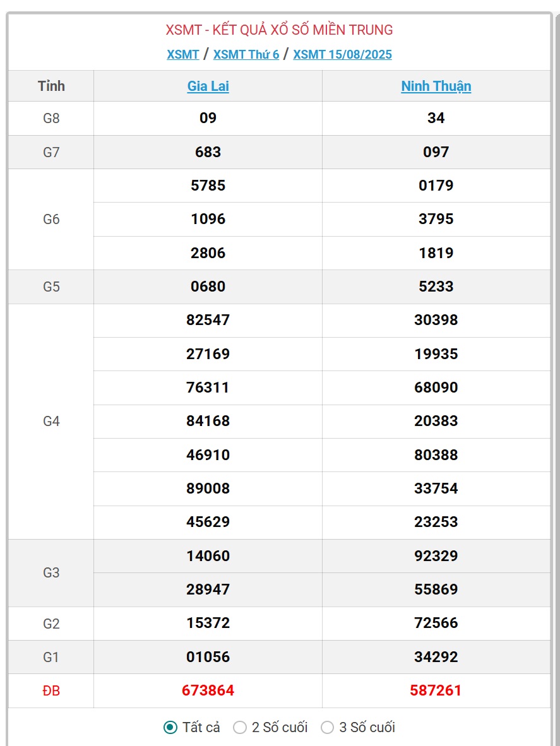Open the Gia Lai province link
The height and width of the screenshot is (746, 560).
tap(208, 86)
